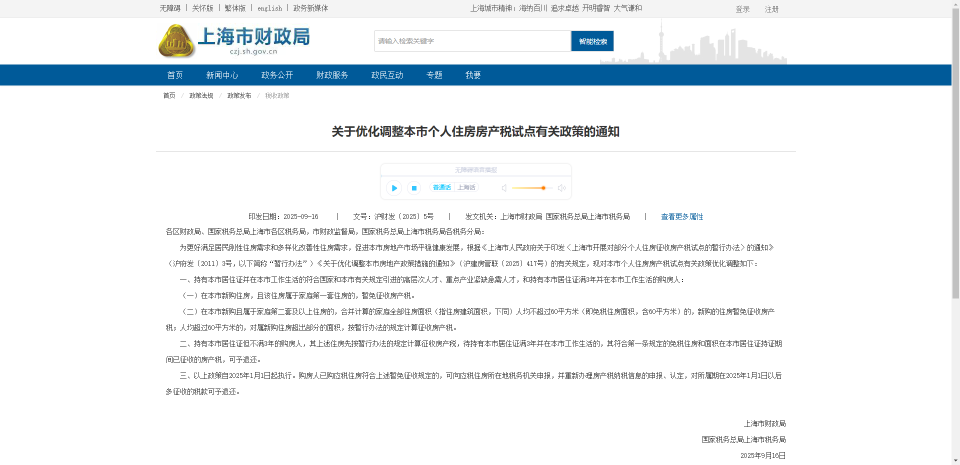Click the 上海市财政局 gold emblem logo
Image resolution: width=960 pixels, height=465 pixels.
tap(176, 41)
